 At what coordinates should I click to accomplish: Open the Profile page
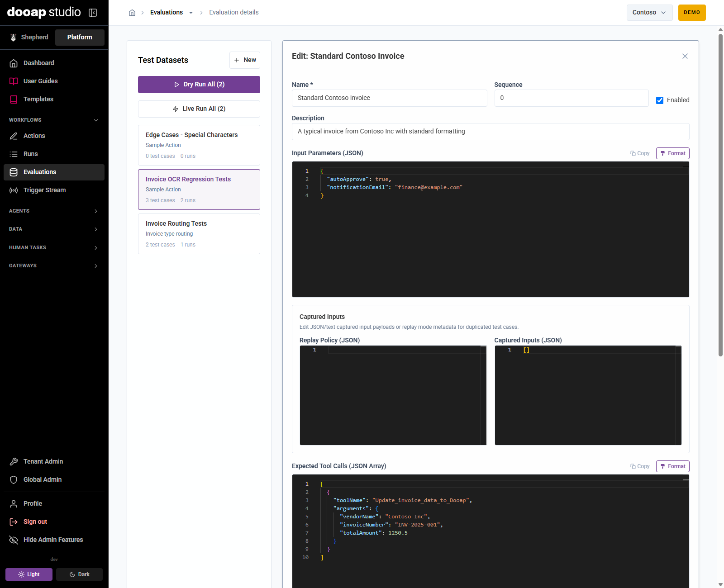(54, 503)
